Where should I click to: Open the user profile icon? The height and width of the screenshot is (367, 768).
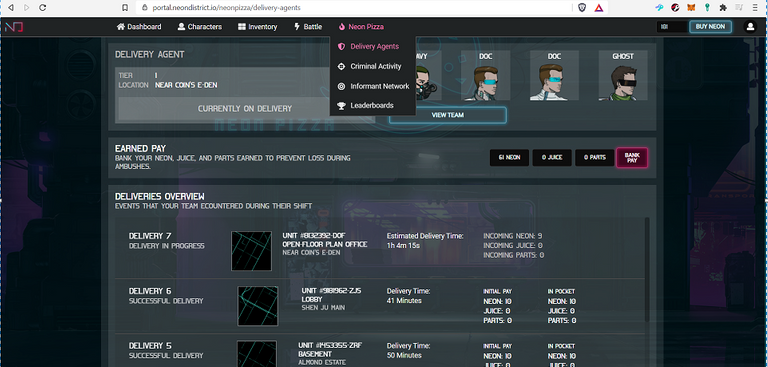(x=750, y=26)
